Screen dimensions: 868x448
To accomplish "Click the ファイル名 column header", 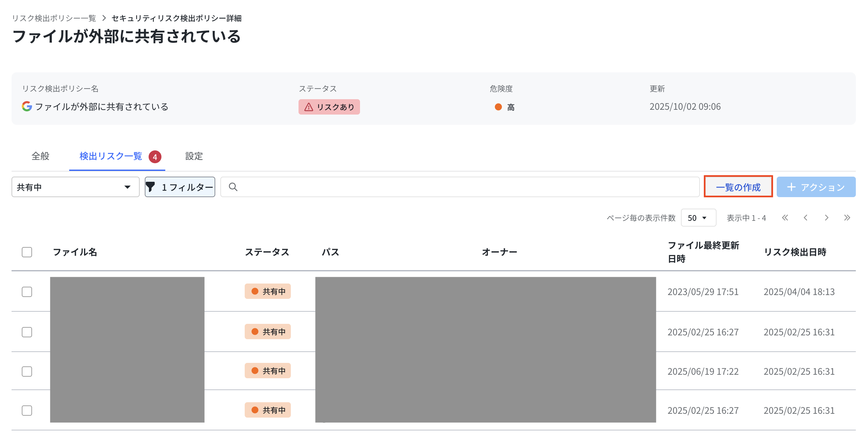I will click(x=75, y=252).
